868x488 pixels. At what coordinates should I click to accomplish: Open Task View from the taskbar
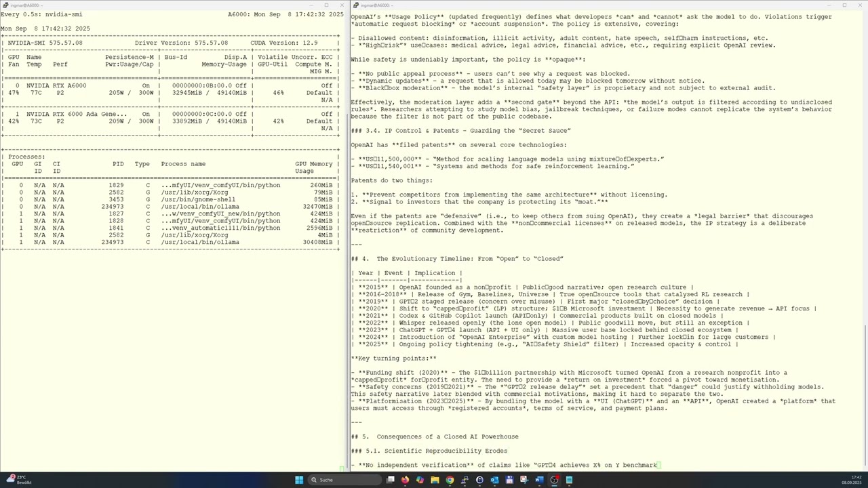[x=391, y=480]
